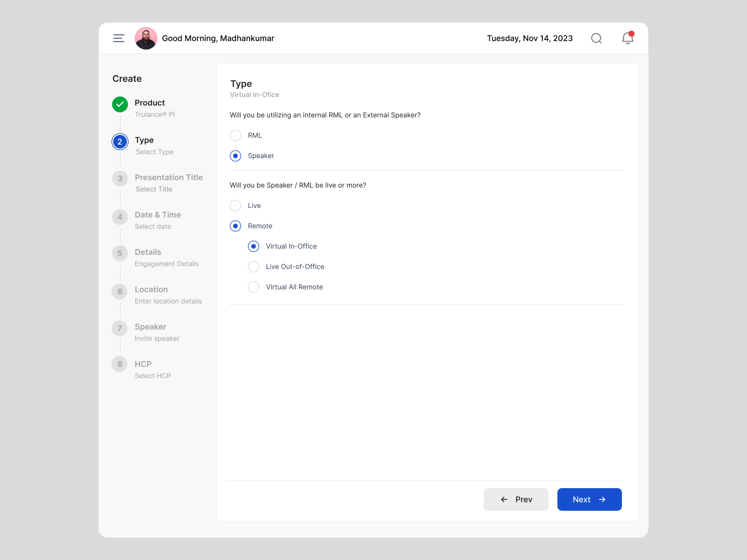The height and width of the screenshot is (560, 747).
Task: Open the hamburger navigation menu
Action: click(x=119, y=38)
